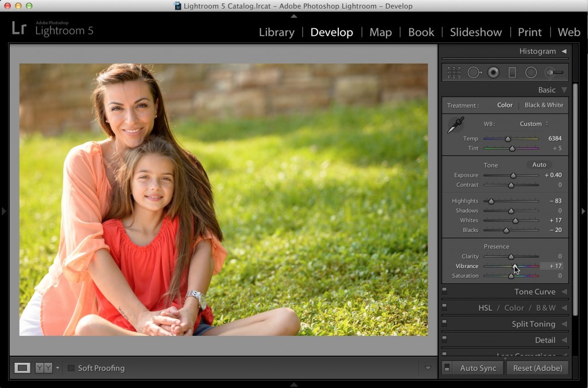Toggle Split Toning panel on/off switch

coord(444,323)
